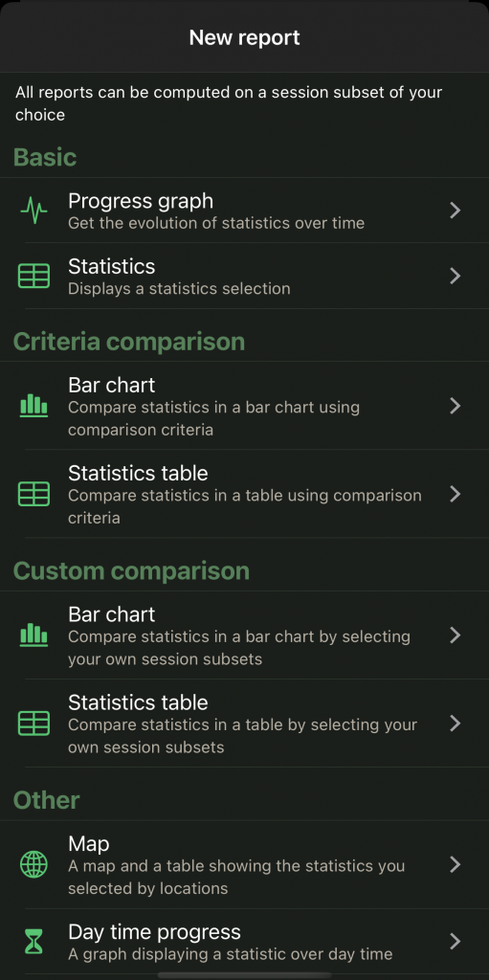The width and height of the screenshot is (489, 980).
Task: Tap the Custom comparison Bar chart icon
Action: [33, 635]
